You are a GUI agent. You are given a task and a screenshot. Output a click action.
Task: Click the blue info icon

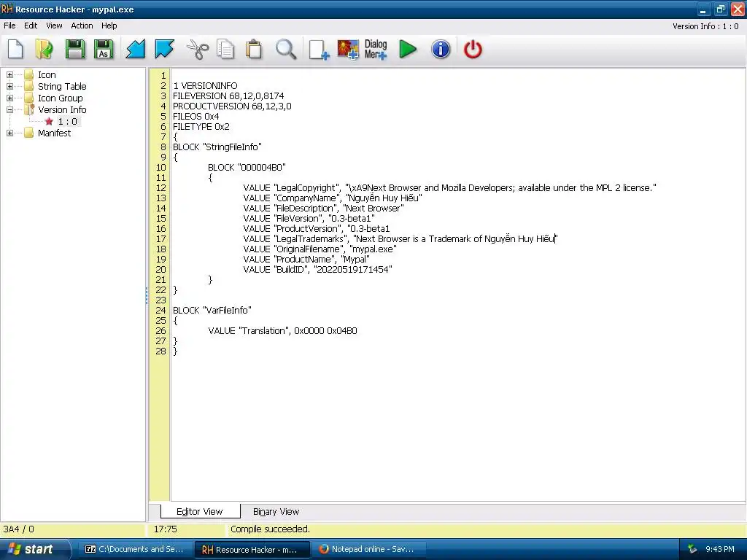click(x=441, y=49)
